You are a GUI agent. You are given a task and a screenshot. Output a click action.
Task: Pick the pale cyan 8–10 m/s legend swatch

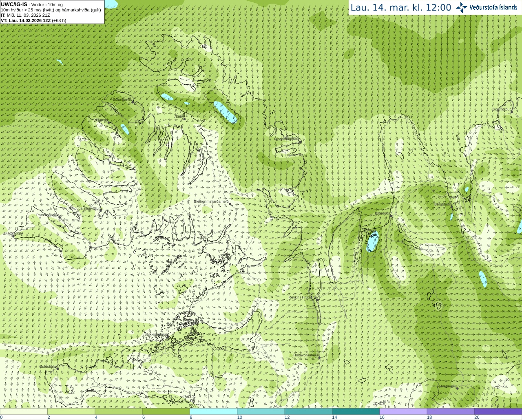tap(213, 411)
